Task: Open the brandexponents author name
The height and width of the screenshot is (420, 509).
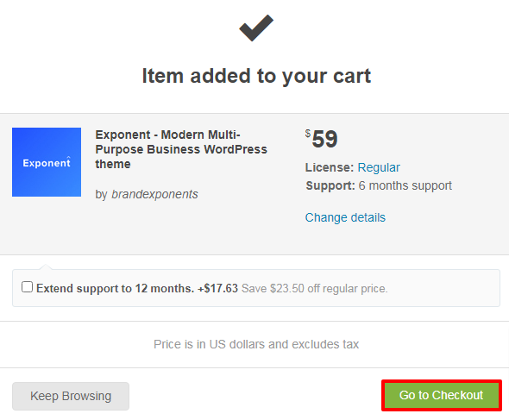Action: (x=154, y=194)
